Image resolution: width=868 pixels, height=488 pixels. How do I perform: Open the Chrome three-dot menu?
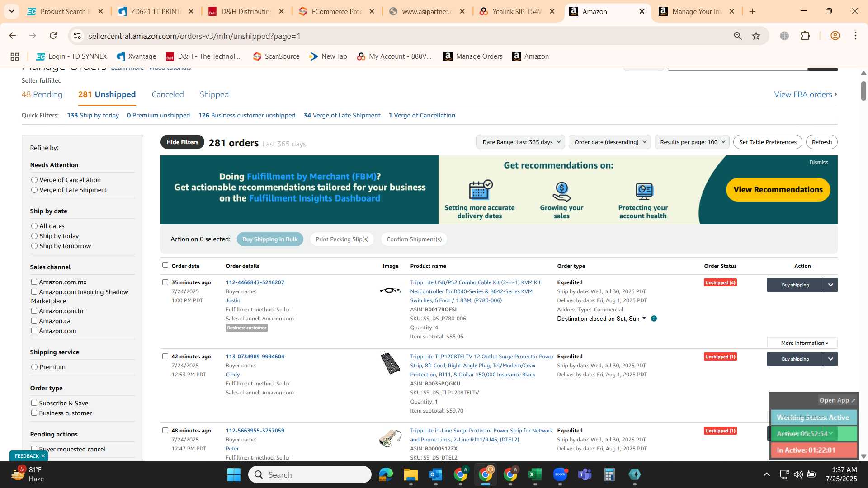(x=855, y=36)
